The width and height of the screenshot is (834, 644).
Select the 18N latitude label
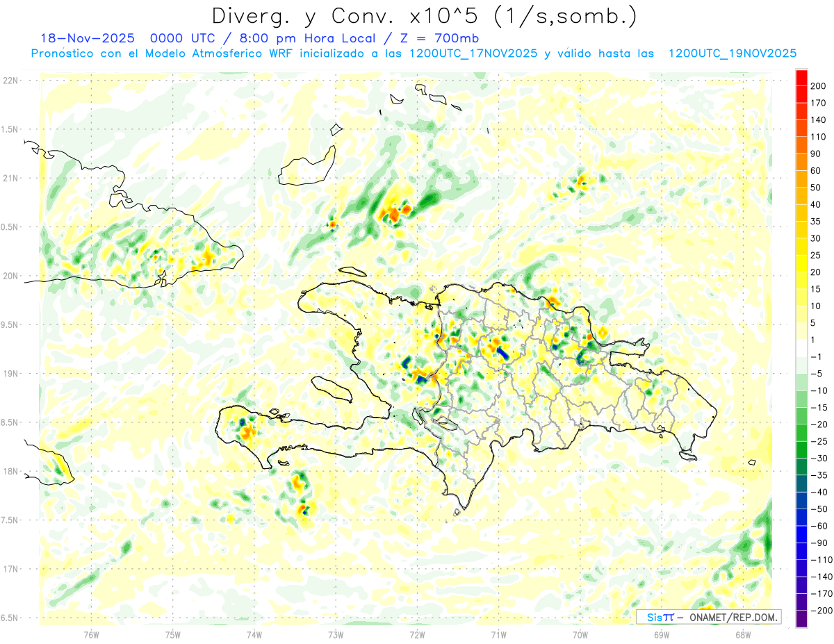point(10,471)
